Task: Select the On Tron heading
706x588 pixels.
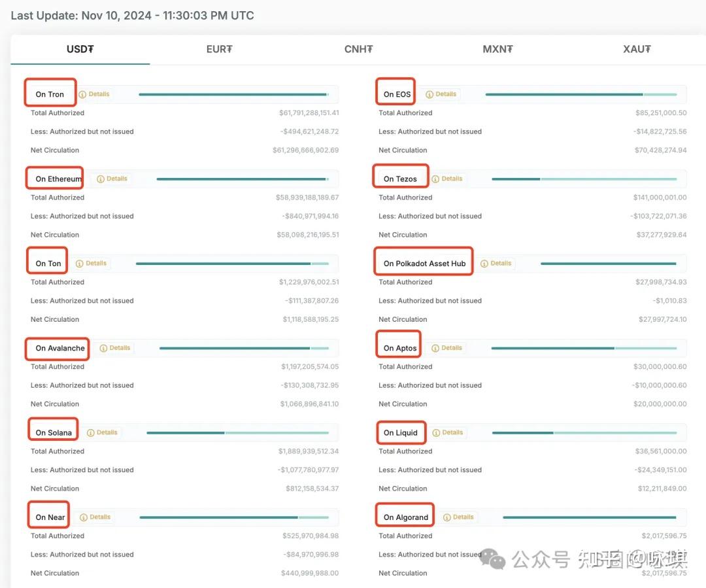Action: 50,94
